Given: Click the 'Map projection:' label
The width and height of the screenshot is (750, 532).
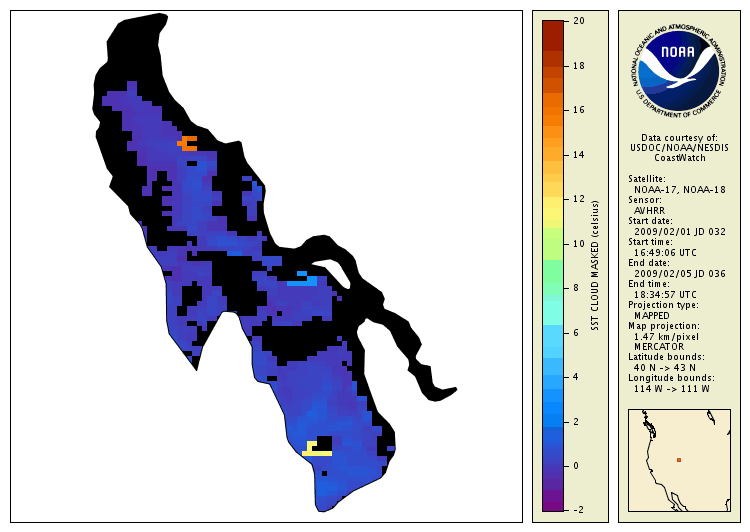Looking at the screenshot, I should 663,326.
